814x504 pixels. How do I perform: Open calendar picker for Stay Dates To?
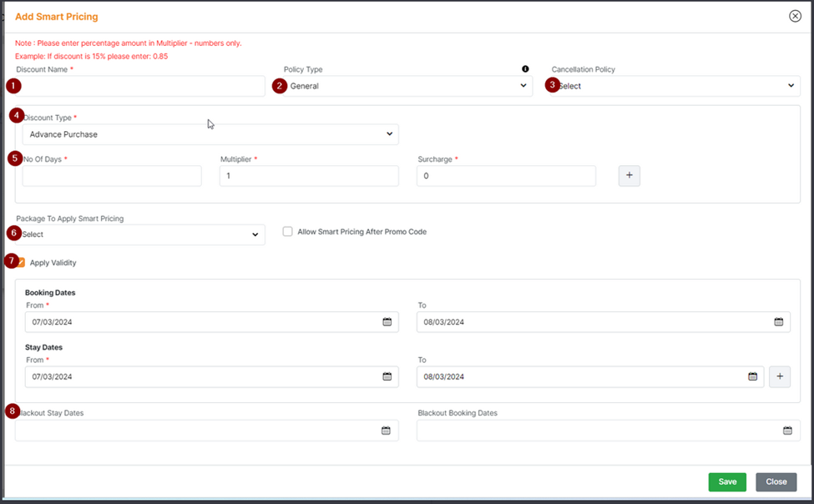click(x=752, y=376)
